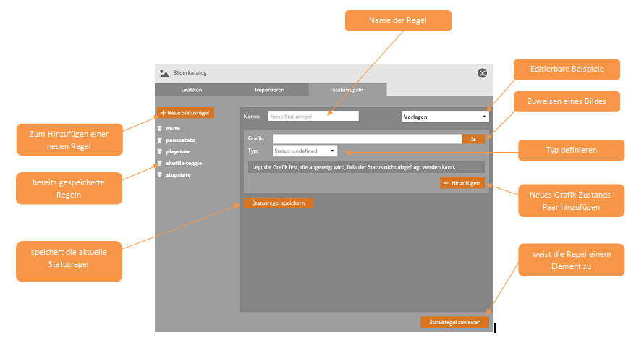Delete the mute rule via trash icon
This screenshot has width=644, height=351.
pyautogui.click(x=160, y=128)
